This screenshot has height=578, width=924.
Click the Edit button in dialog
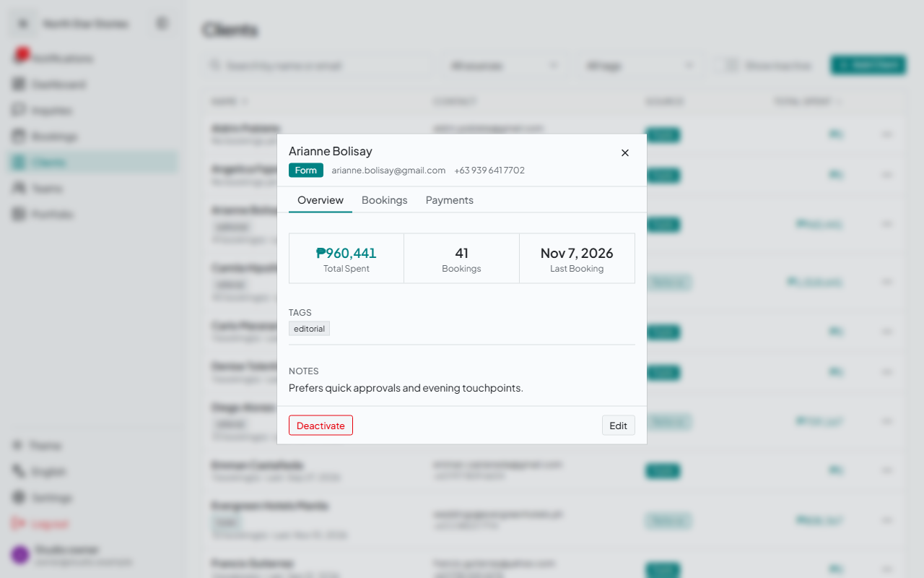[619, 426]
